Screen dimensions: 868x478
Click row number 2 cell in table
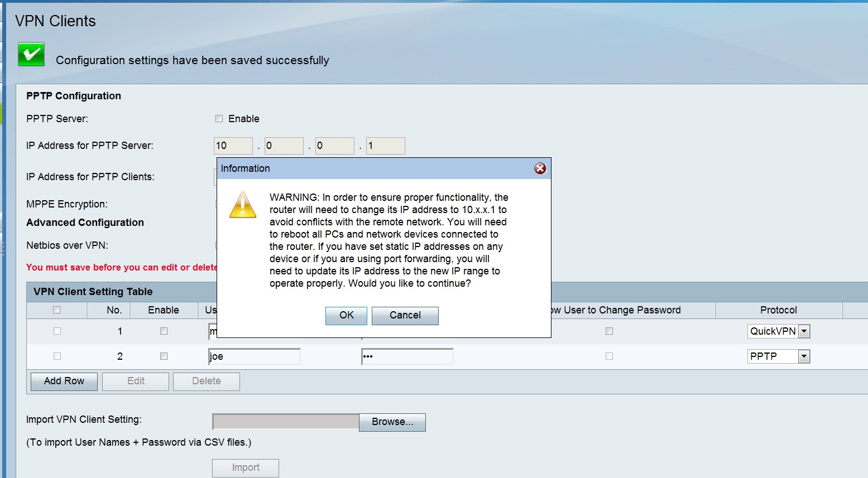point(119,356)
